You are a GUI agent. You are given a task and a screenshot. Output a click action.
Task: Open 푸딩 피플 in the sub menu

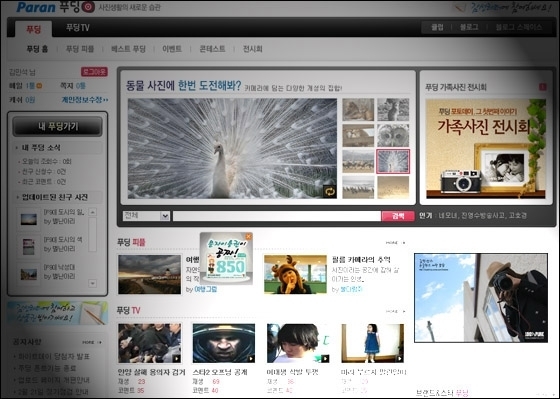[x=80, y=49]
